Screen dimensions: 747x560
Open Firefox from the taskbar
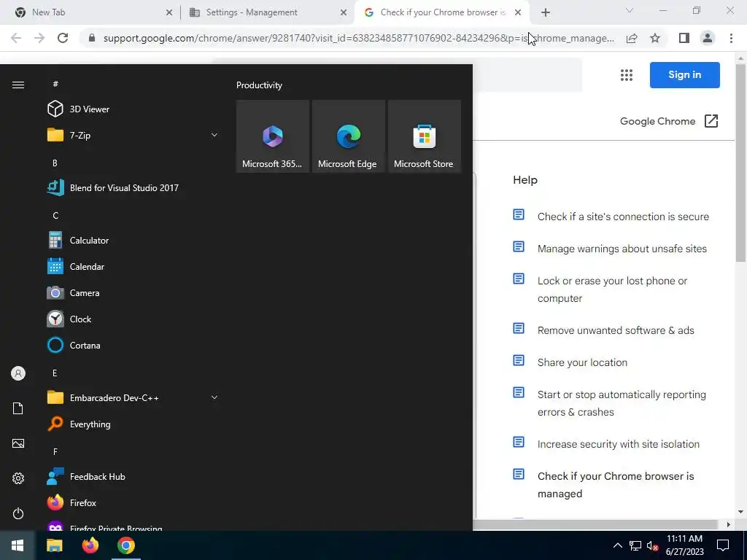coord(90,545)
